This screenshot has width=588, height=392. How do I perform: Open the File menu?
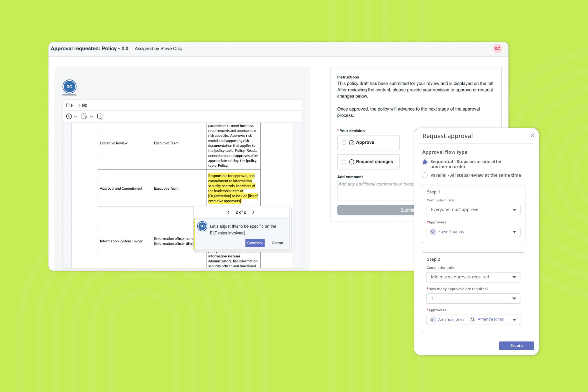click(69, 105)
